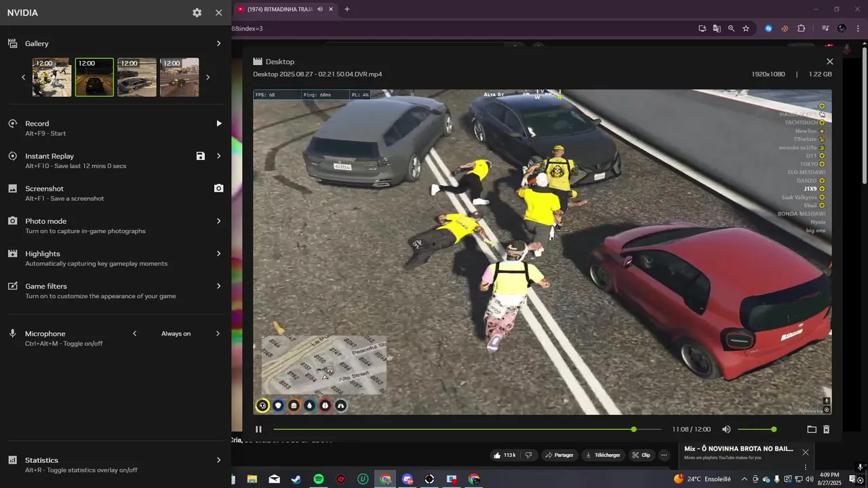Screen dimensions: 868x488
Task: Expand Game filters chevron
Action: (x=218, y=286)
